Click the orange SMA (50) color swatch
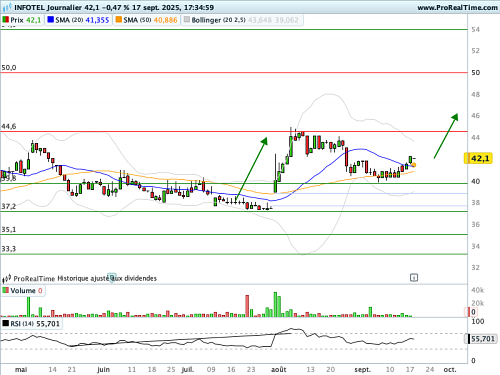 pyautogui.click(x=118, y=20)
